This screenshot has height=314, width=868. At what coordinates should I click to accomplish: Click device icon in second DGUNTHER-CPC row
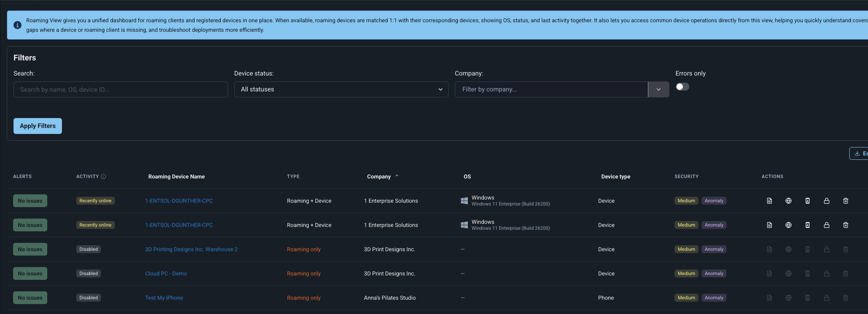coord(808,225)
